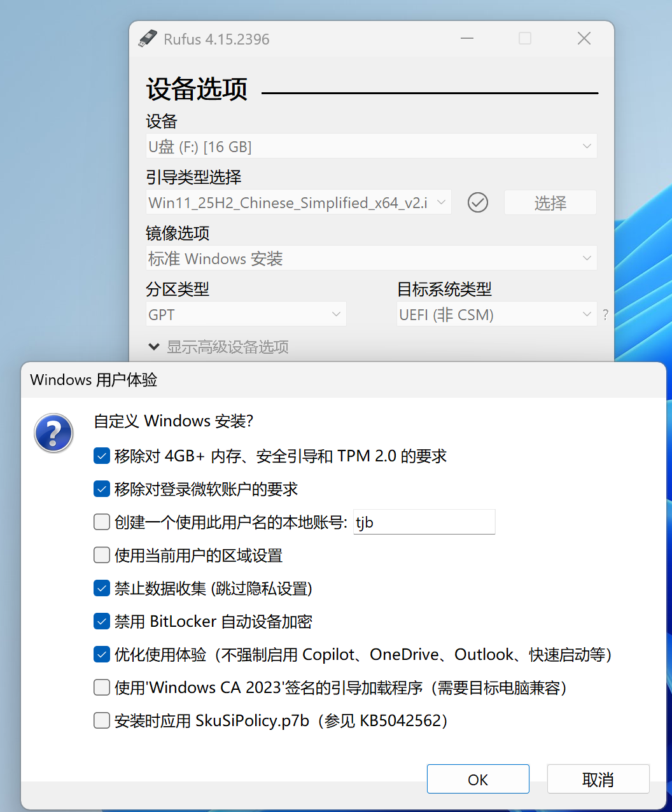Click the 目标系统类型 label

coord(445,289)
